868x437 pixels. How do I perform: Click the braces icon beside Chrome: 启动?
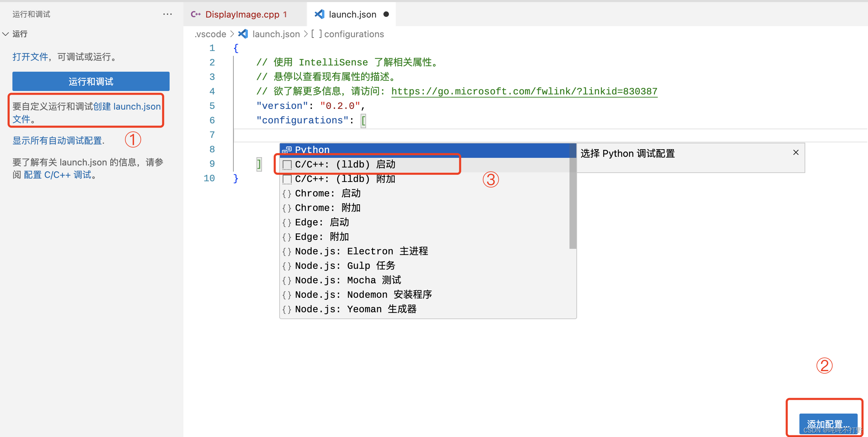point(287,194)
